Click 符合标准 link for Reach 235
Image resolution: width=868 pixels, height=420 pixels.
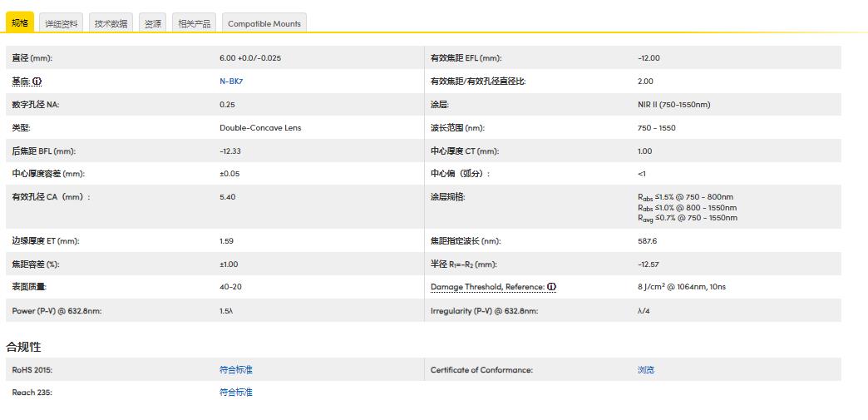(235, 393)
